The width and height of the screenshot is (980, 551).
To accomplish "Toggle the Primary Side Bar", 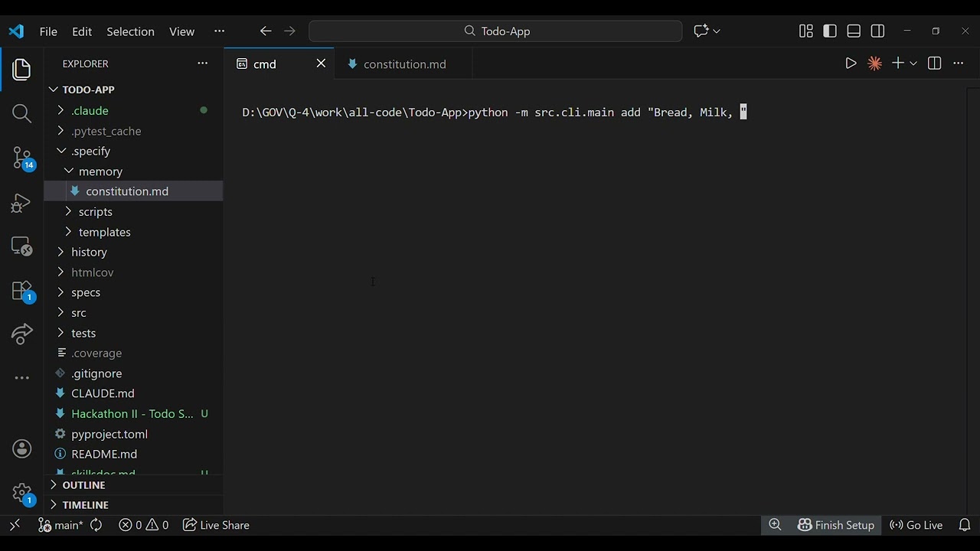I will pyautogui.click(x=830, y=31).
